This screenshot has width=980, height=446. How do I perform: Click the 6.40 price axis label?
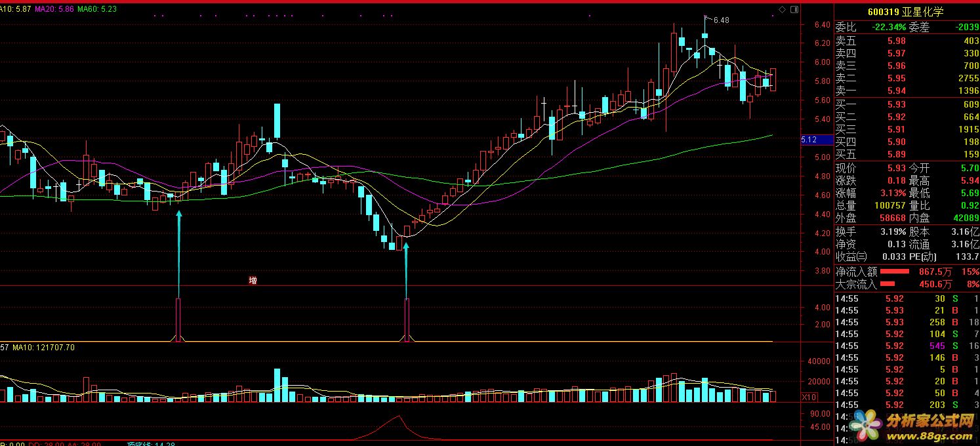[x=822, y=25]
